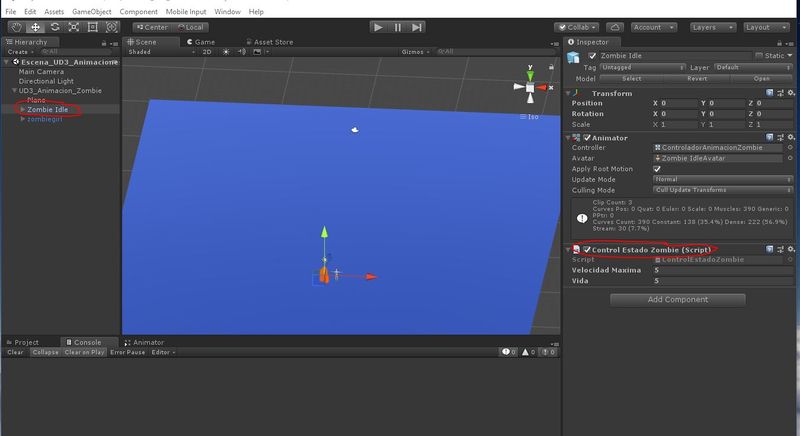Open Animator component help icon
This screenshot has width=800, height=436.
tap(769, 137)
